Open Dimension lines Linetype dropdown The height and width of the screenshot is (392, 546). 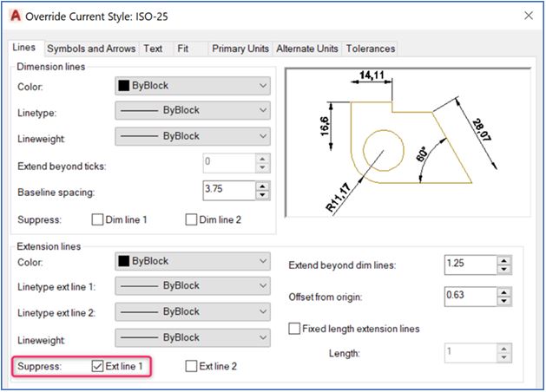[193, 110]
